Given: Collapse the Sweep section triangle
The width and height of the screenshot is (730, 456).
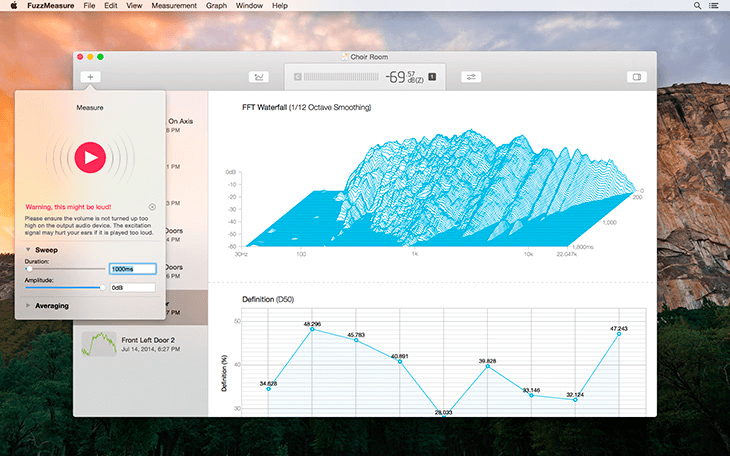Looking at the screenshot, I should click(28, 250).
